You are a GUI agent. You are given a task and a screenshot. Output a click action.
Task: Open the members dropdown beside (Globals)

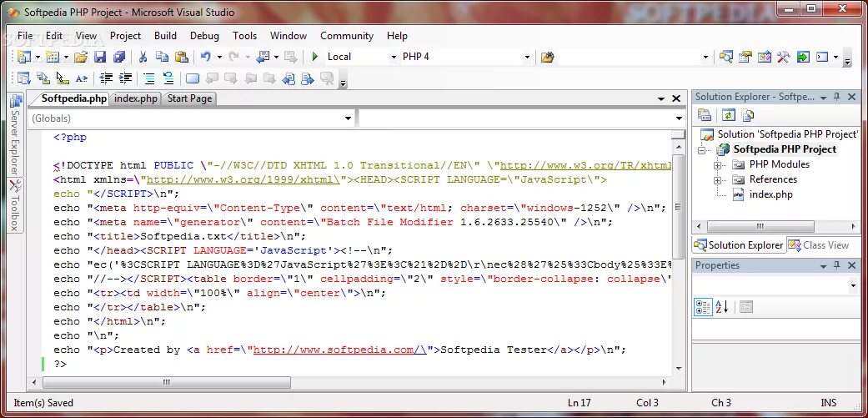[x=679, y=118]
